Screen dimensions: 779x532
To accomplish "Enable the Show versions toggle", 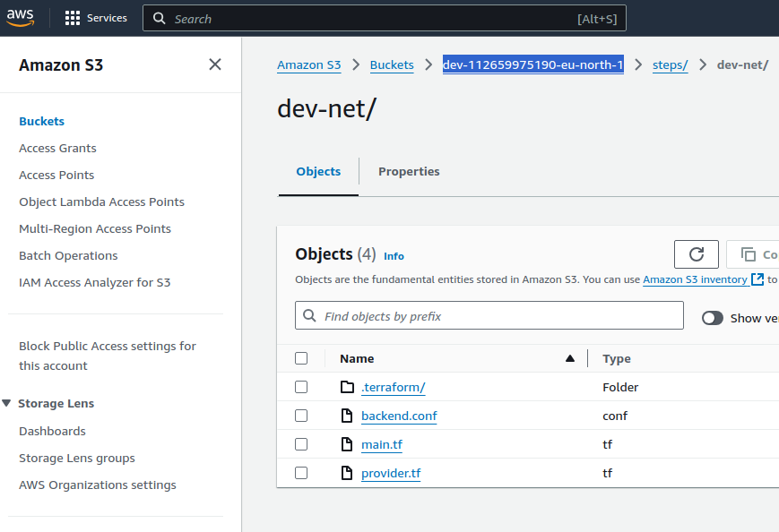I will click(x=713, y=318).
